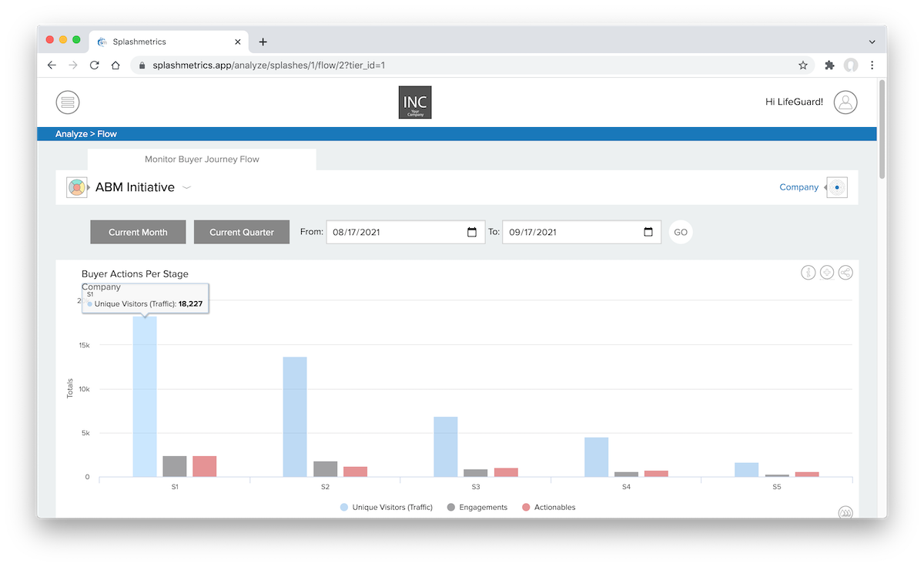The height and width of the screenshot is (567, 924).
Task: Open Chrome three-dot menu
Action: [872, 65]
